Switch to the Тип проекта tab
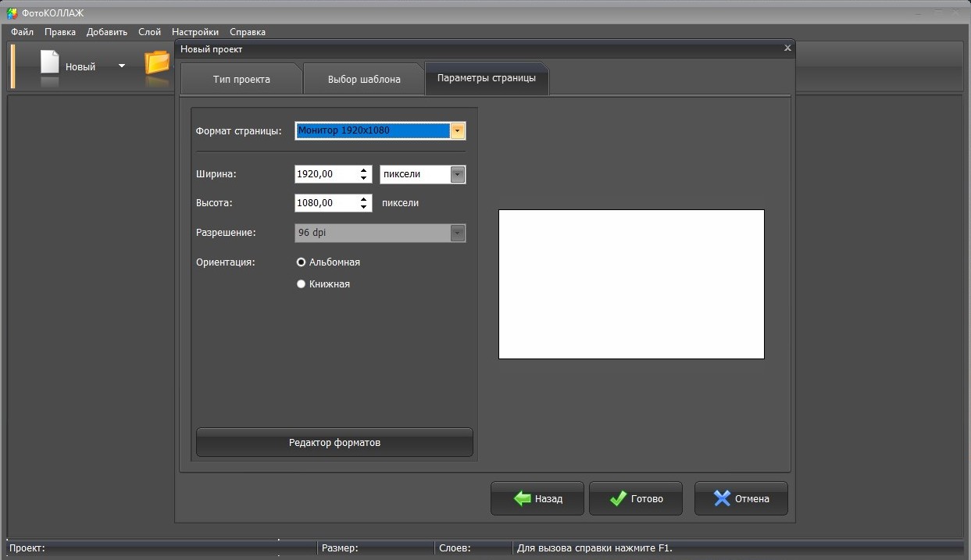The image size is (971, 560). coord(241,79)
